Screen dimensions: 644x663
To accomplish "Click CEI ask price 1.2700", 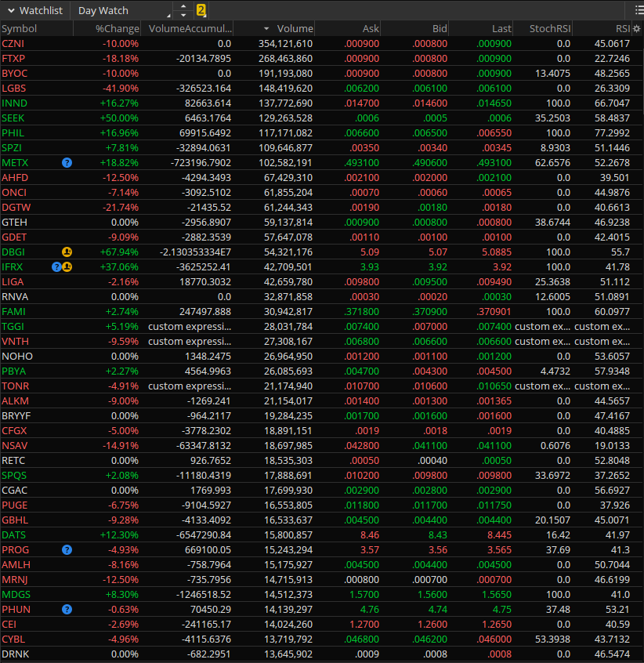I will pos(364,624).
